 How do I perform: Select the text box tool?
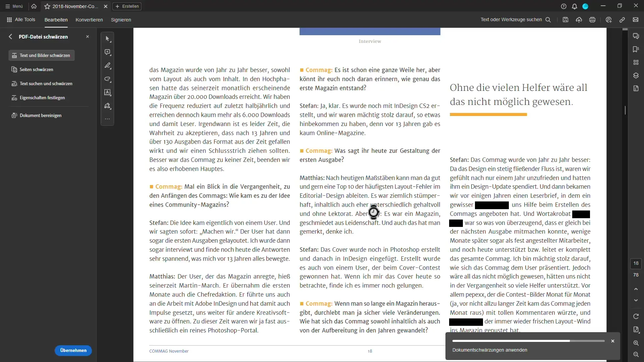[x=107, y=93]
